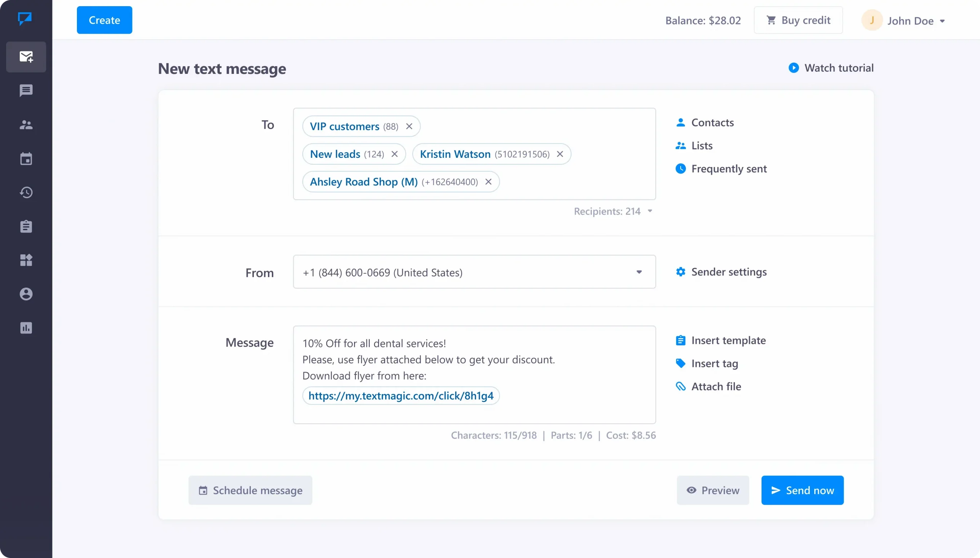The width and height of the screenshot is (980, 558).
Task: Click the Cost: $8.56 text
Action: tap(631, 435)
